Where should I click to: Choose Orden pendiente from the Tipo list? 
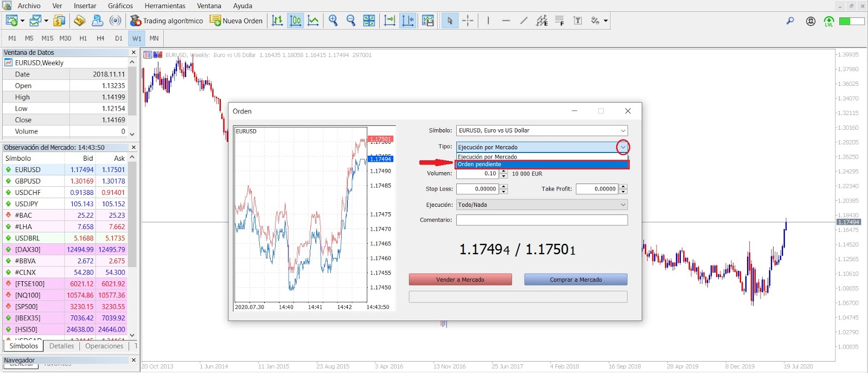[x=542, y=165]
